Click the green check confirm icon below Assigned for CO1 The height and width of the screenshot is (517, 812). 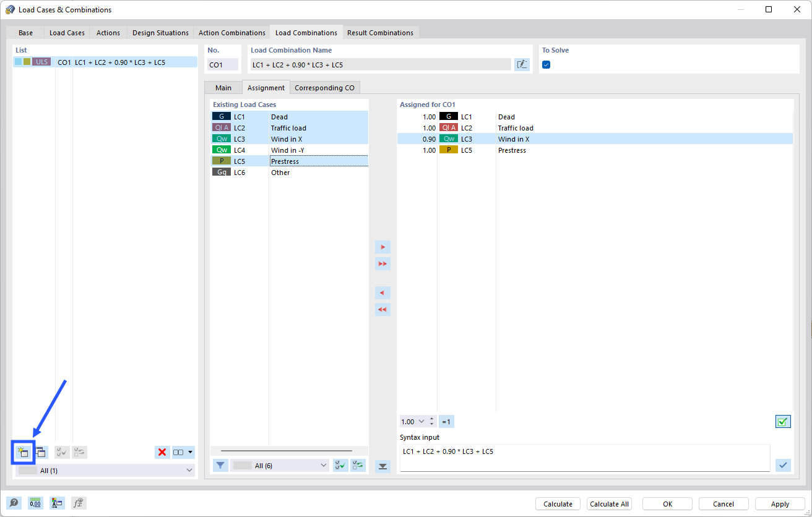[x=783, y=421]
